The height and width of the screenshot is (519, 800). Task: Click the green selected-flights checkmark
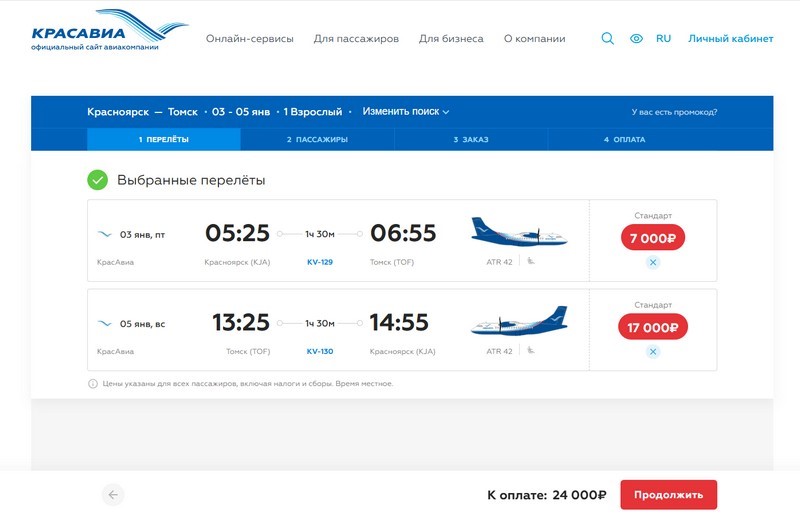[97, 180]
